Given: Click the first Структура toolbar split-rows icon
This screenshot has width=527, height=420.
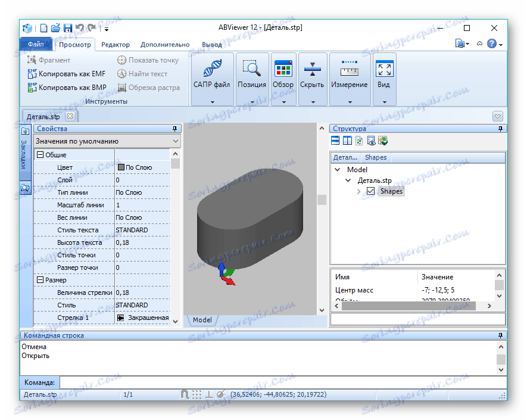Looking at the screenshot, I should tap(335, 141).
